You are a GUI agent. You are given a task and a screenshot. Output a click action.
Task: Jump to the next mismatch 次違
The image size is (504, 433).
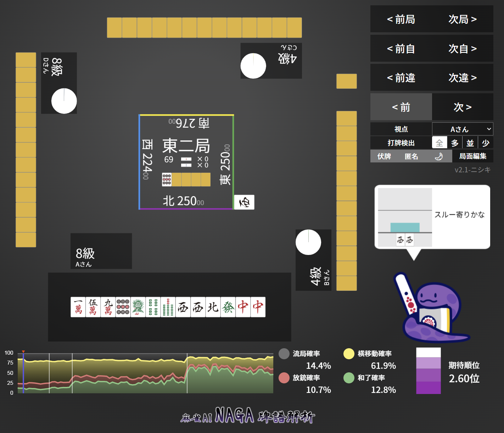pos(463,78)
